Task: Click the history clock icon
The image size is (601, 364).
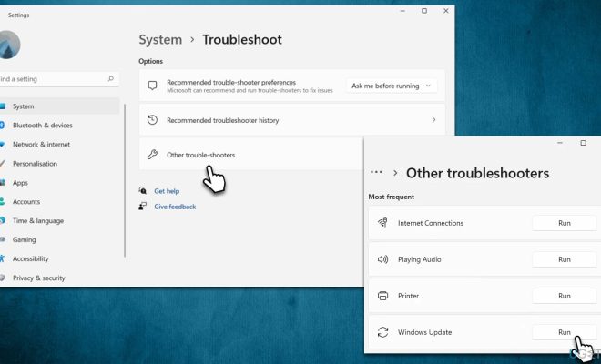Action: tap(152, 120)
